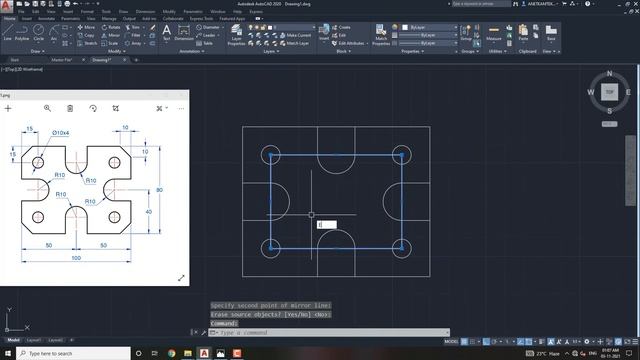Viewport: 640px width, 360px height.
Task: Switch to the Start drawing tab
Action: click(15, 60)
